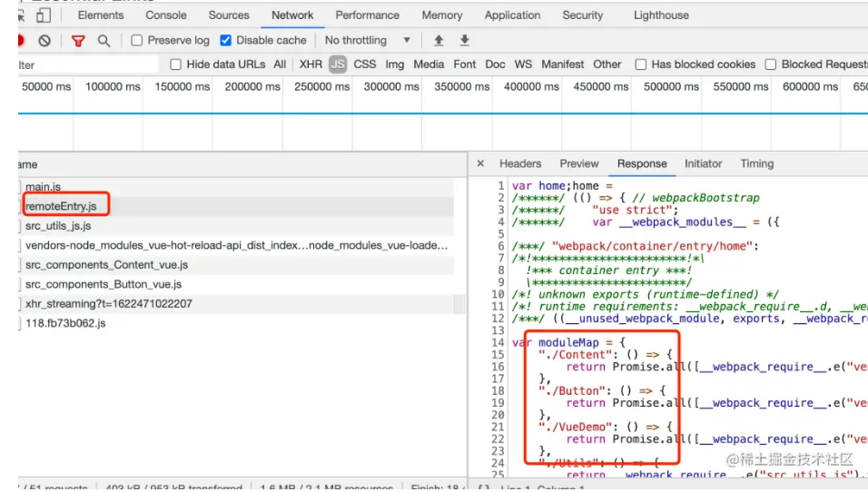Open the Headers tab in details
The image size is (868, 492).
point(520,164)
